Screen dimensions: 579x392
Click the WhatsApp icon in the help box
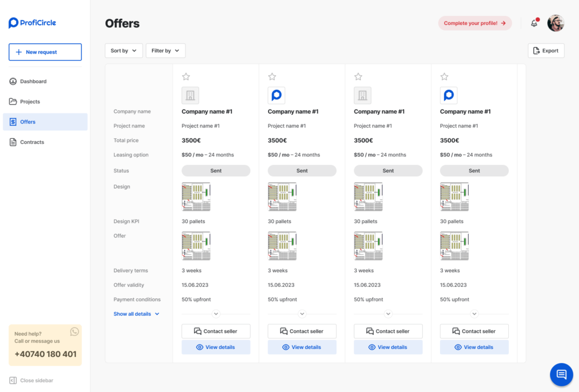74,333
